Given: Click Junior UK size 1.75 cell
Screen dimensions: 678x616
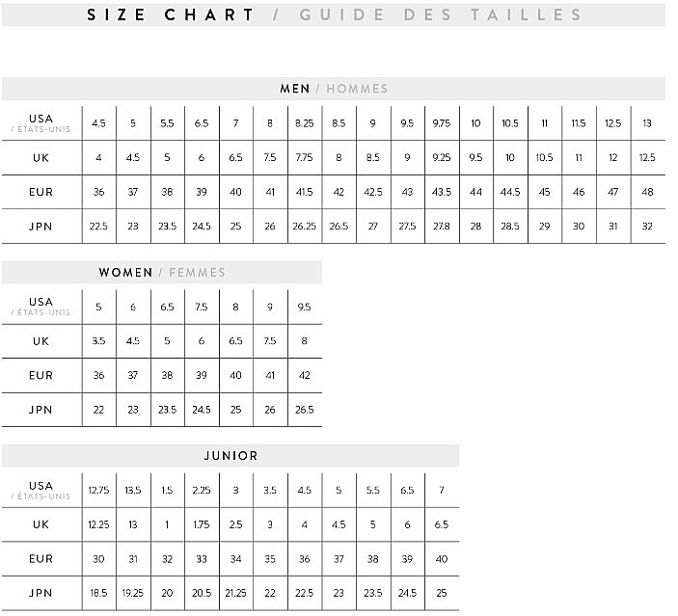Looking at the screenshot, I should tap(202, 524).
